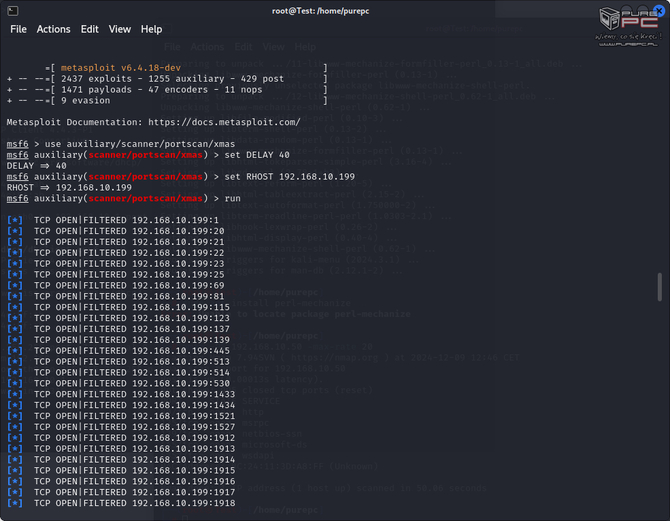Viewport: 670px width, 521px height.
Task: Click the scan result for port 199:1
Action: 113,220
